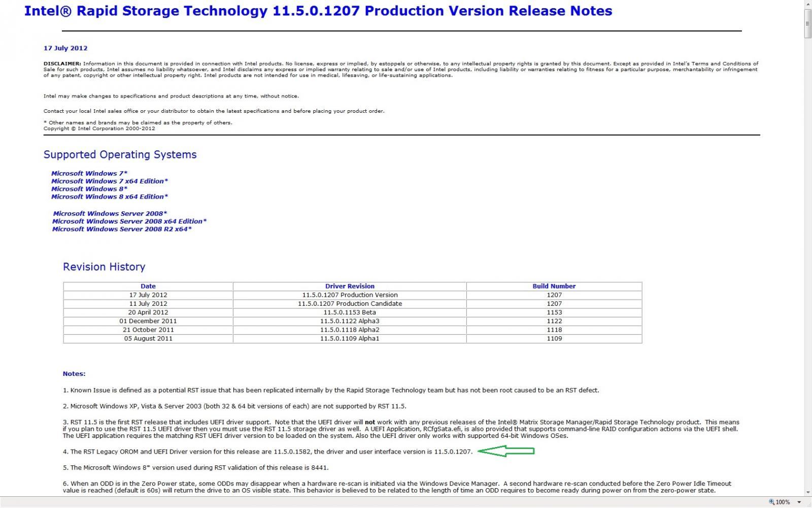
Task: Click the '21 October 2011' date cell
Action: [148, 330]
